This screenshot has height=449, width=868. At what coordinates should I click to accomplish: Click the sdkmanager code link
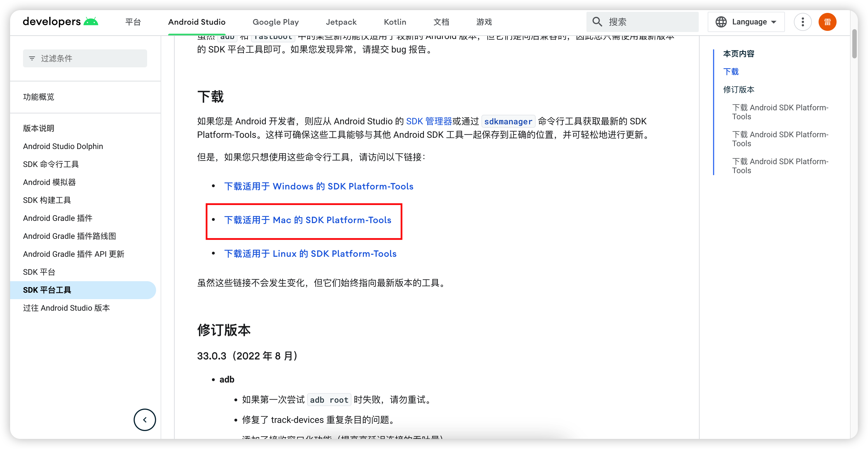[508, 121]
